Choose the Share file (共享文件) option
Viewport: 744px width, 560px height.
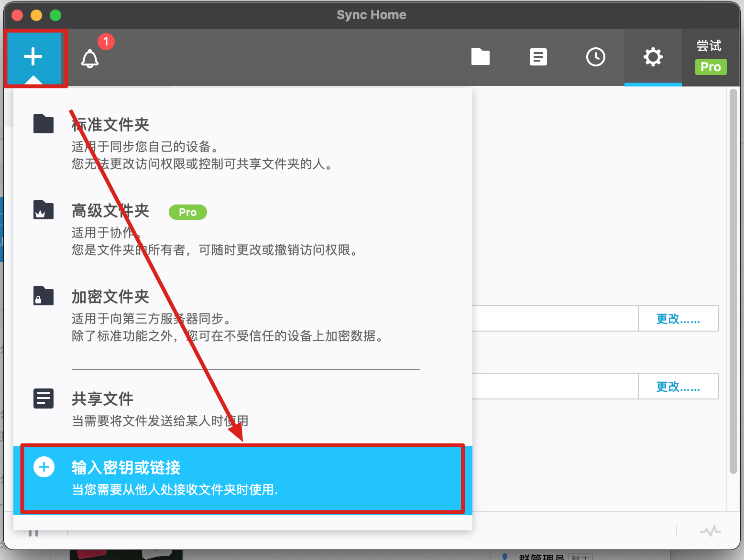(102, 399)
